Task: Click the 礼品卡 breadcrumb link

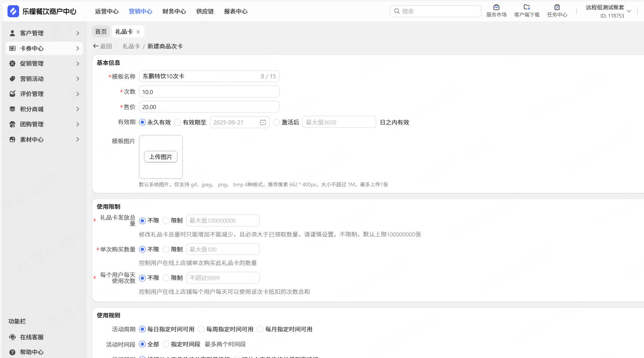Action: pyautogui.click(x=131, y=46)
